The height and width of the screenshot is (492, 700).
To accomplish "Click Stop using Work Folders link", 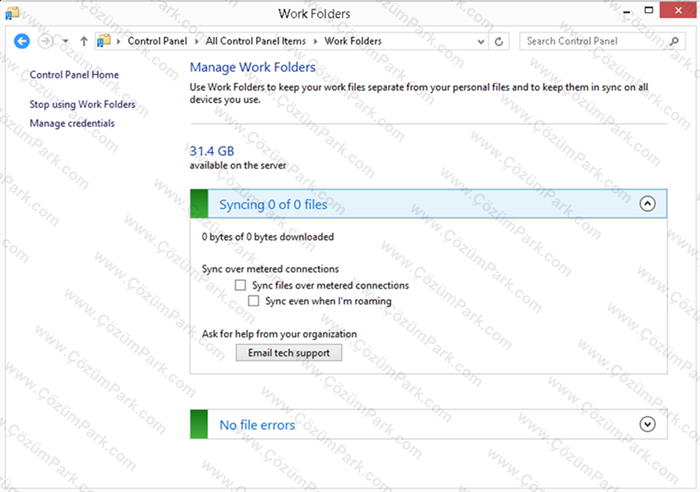I will point(82,104).
